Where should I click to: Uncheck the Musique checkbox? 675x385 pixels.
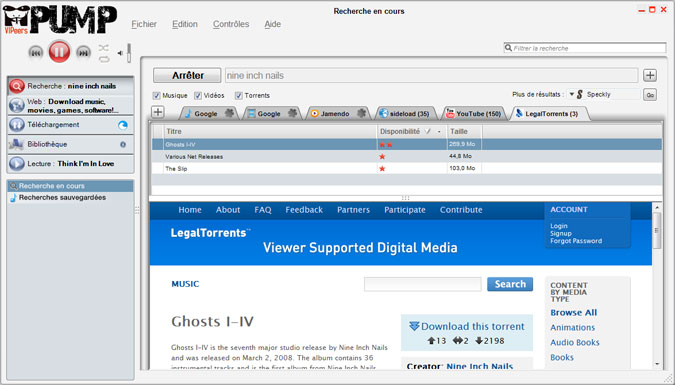tap(157, 96)
